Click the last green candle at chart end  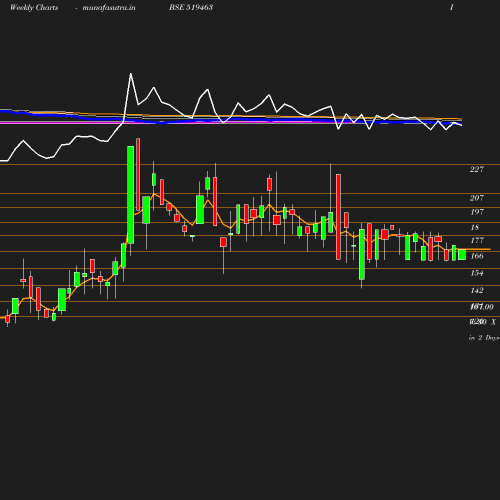point(462,254)
